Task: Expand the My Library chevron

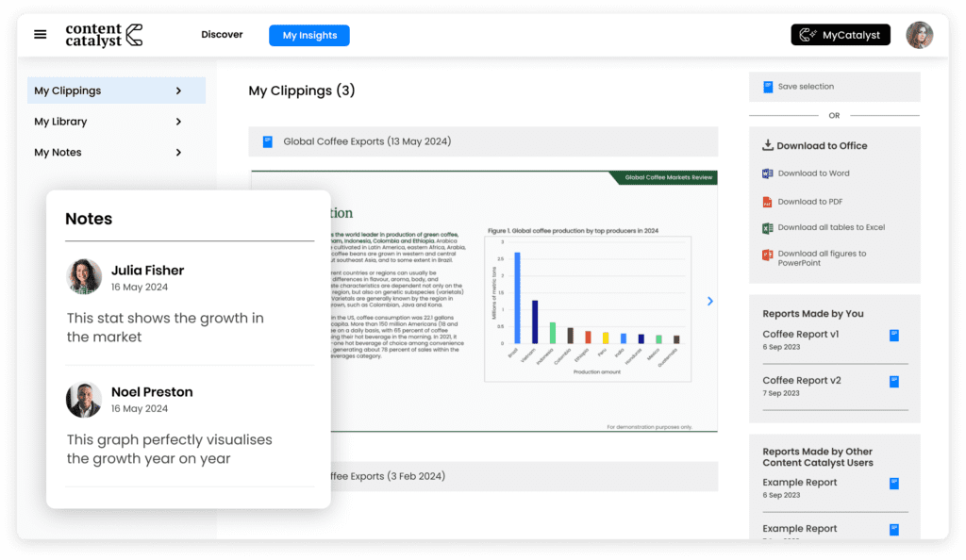Action: (178, 122)
